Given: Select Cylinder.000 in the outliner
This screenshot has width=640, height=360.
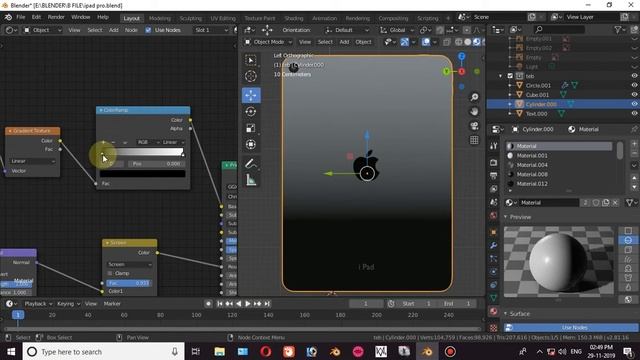Looking at the screenshot, I should [x=541, y=104].
